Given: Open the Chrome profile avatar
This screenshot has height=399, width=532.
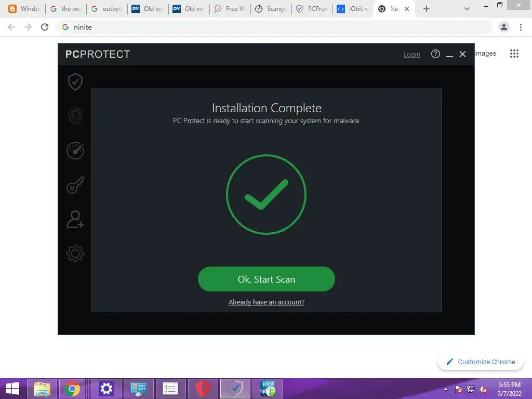Looking at the screenshot, I should tap(504, 27).
